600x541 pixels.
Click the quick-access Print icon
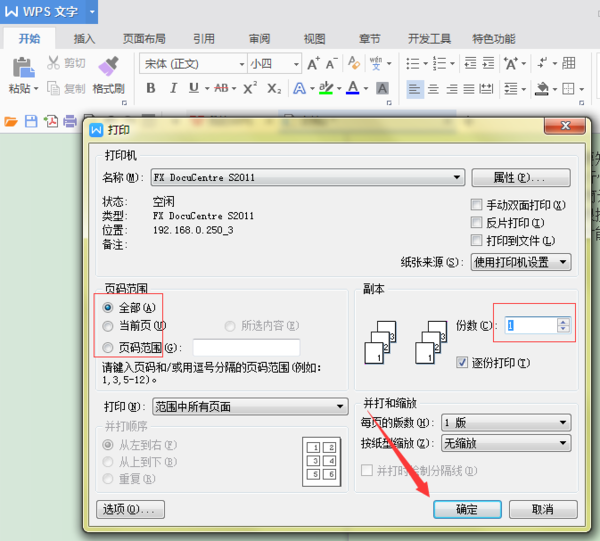(70, 121)
